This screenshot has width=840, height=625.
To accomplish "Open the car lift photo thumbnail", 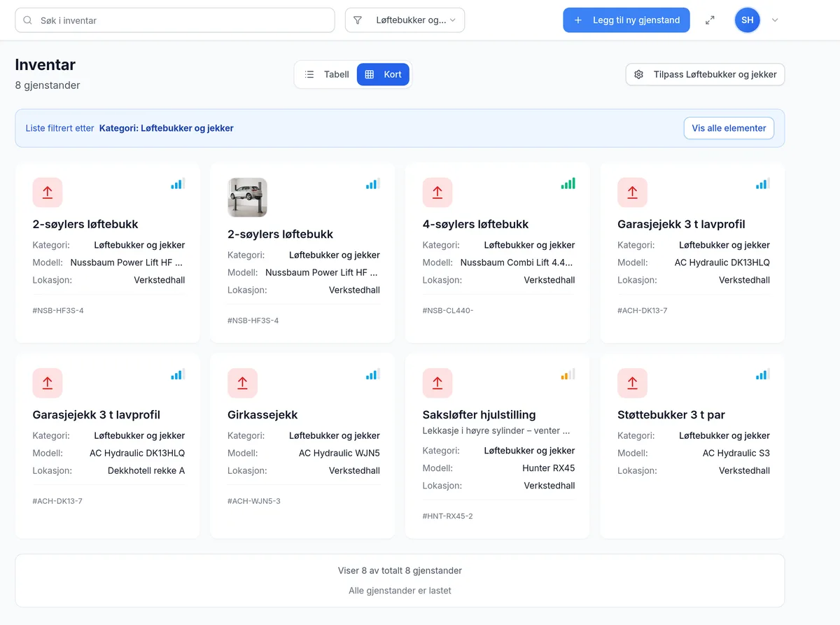I will coord(247,197).
